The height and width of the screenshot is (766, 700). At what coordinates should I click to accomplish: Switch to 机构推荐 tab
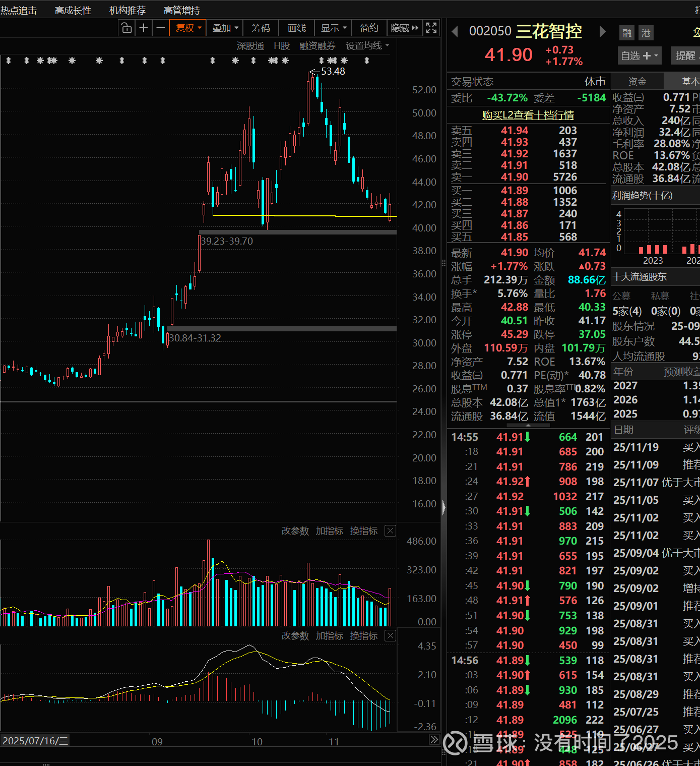(128, 10)
